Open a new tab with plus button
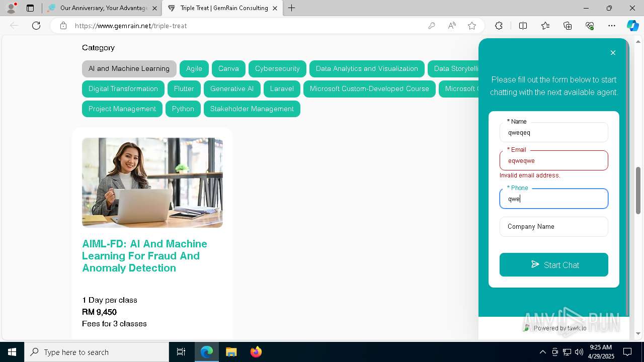This screenshot has width=644, height=362. click(x=292, y=8)
